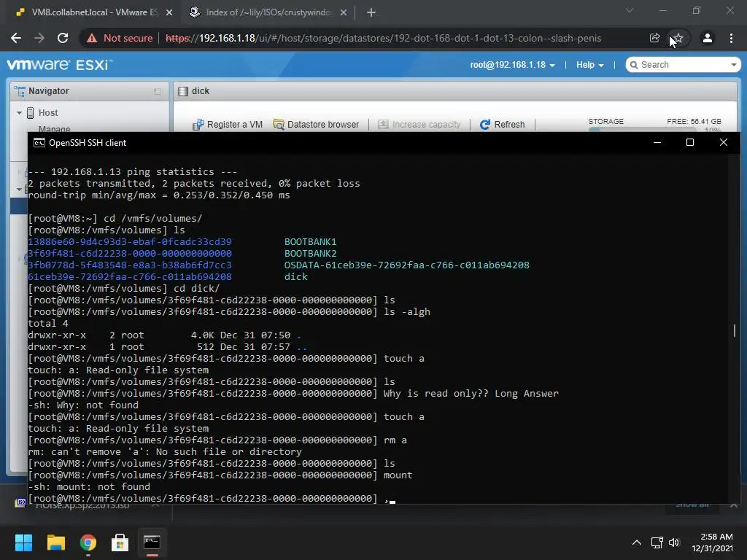The width and height of the screenshot is (747, 560).
Task: Reload the ESXi page
Action: 63,38
